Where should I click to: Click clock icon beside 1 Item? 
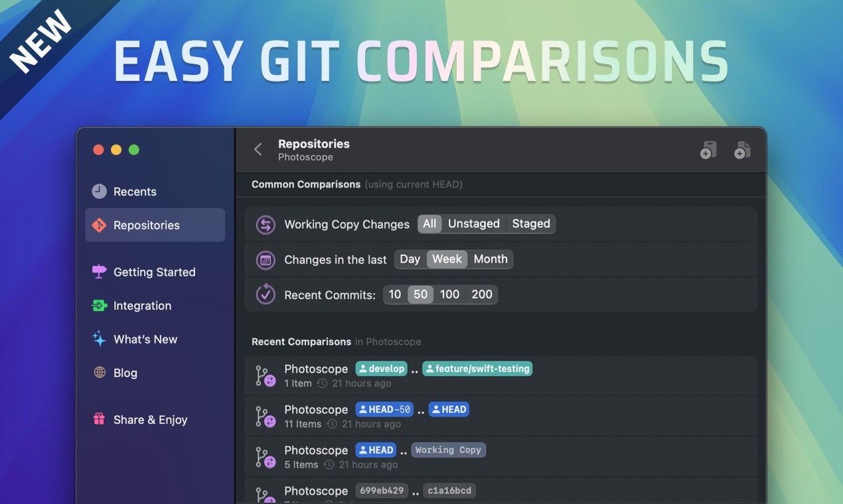323,383
